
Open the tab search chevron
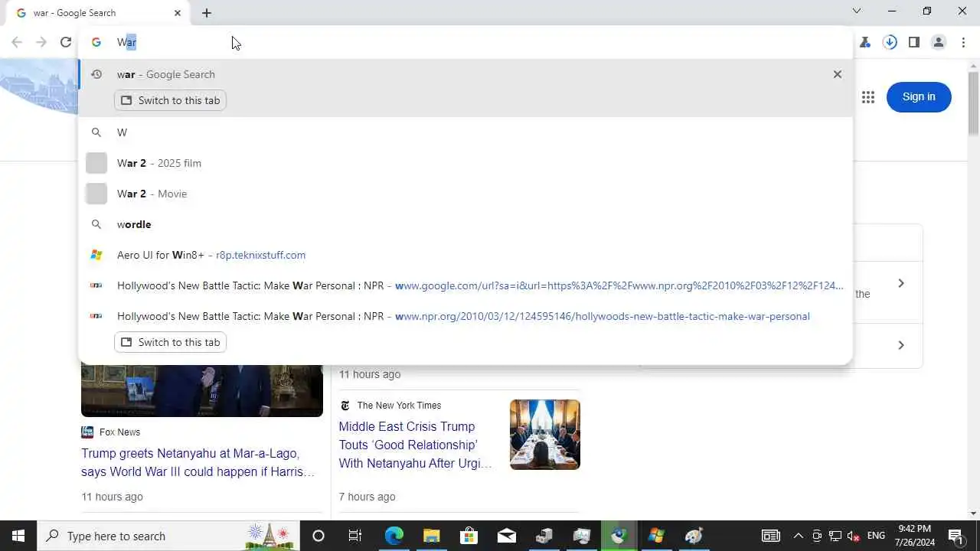pyautogui.click(x=857, y=11)
